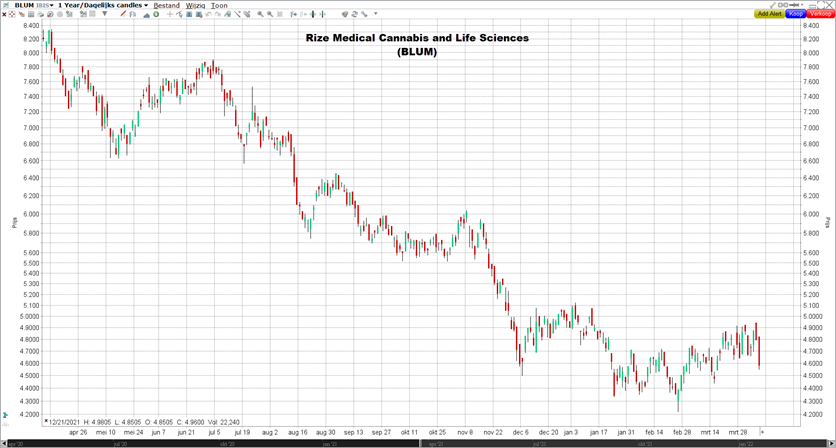The width and height of the screenshot is (836, 448).
Task: Click the 'nov 8' date label
Action: pos(465,432)
